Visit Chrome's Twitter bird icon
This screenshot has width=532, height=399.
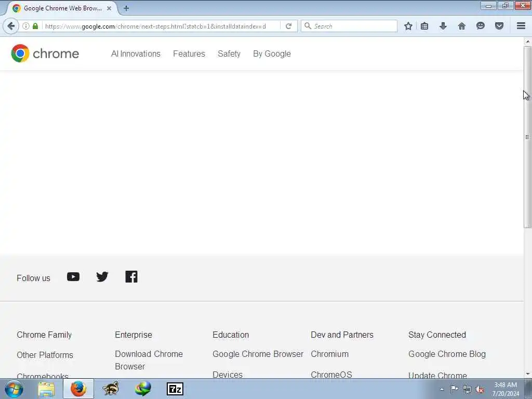click(102, 277)
